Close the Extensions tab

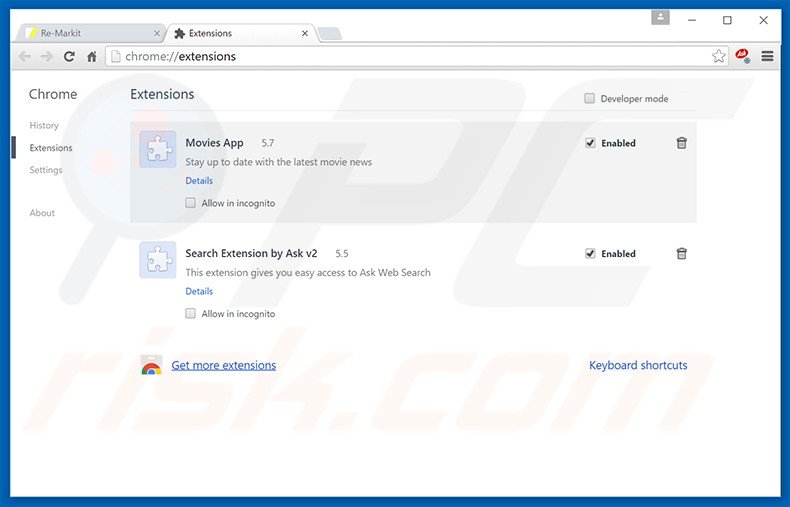pyautogui.click(x=305, y=33)
